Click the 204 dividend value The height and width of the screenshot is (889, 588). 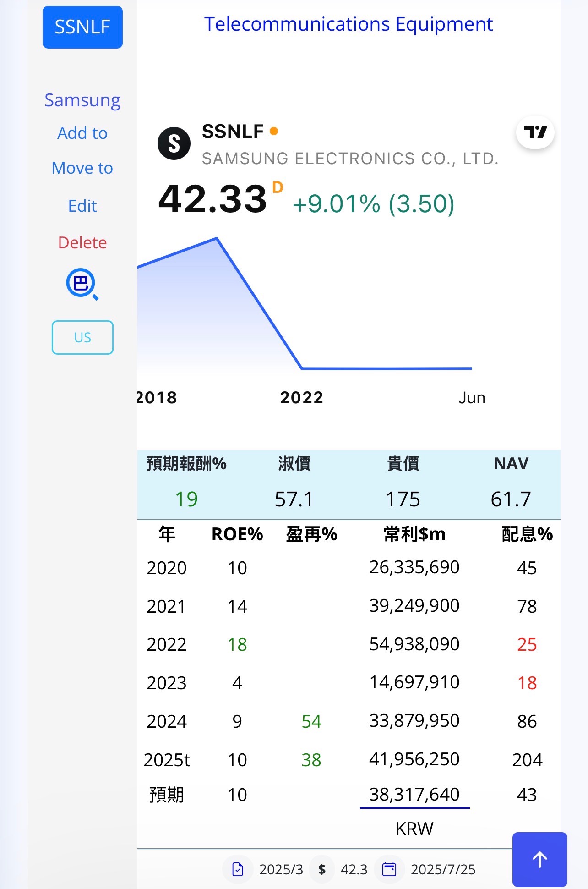coord(527,760)
